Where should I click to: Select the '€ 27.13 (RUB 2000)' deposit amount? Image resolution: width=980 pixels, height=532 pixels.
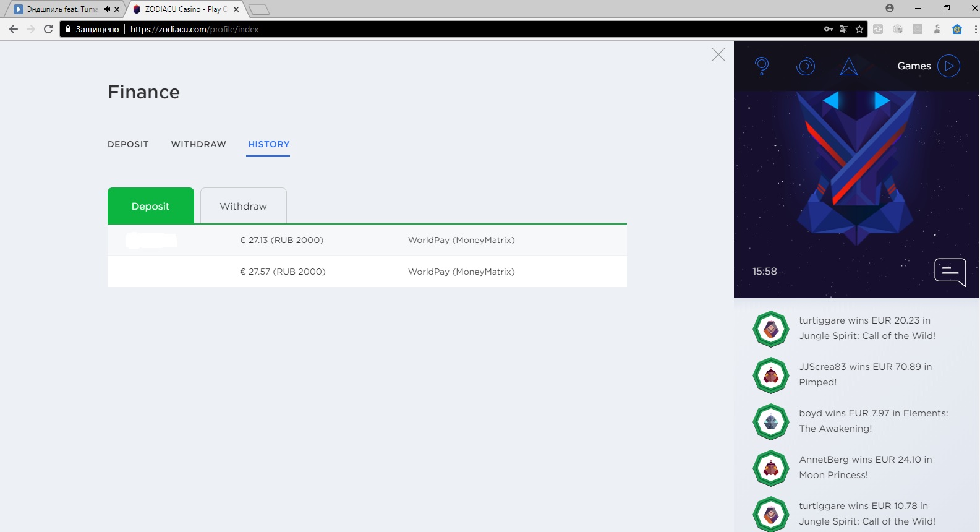click(281, 240)
